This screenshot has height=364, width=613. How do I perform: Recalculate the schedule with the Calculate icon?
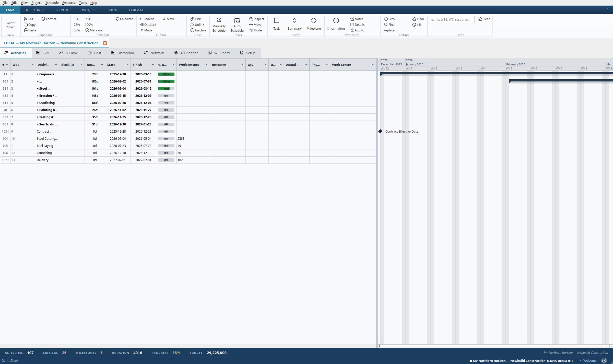pos(117,19)
